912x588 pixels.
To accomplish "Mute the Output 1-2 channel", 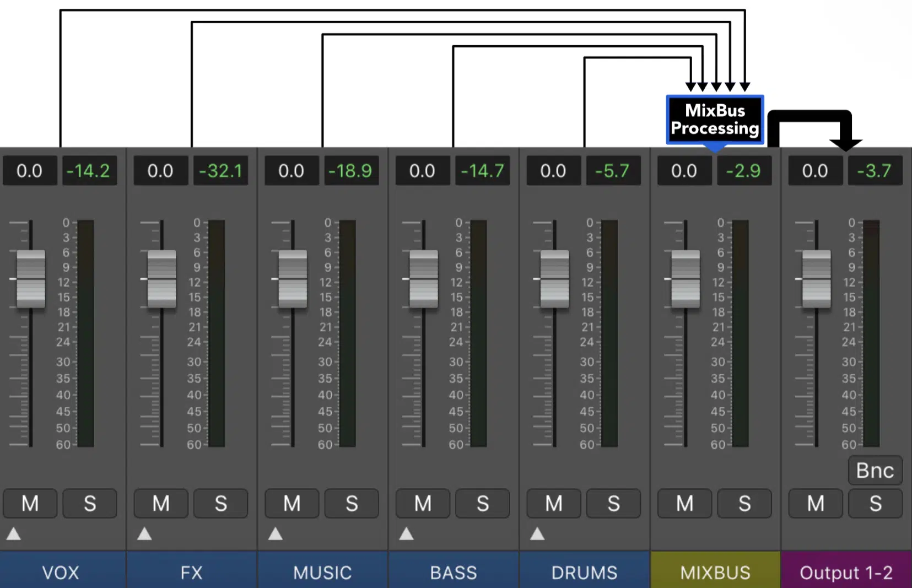I will click(x=816, y=503).
